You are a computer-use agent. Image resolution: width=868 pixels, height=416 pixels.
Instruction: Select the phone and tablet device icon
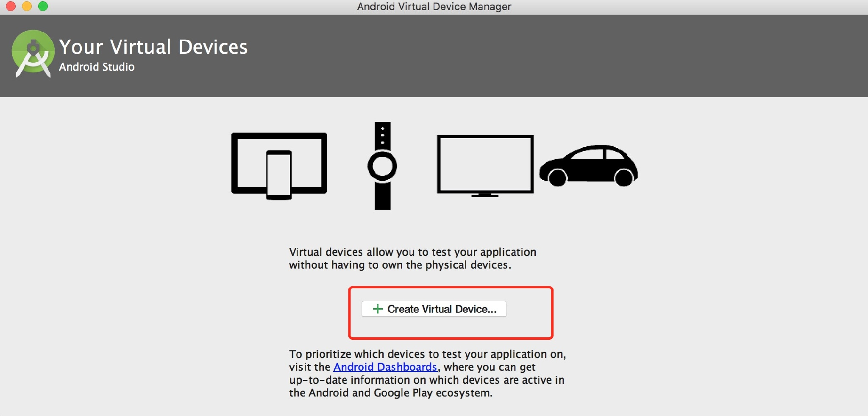[279, 166]
